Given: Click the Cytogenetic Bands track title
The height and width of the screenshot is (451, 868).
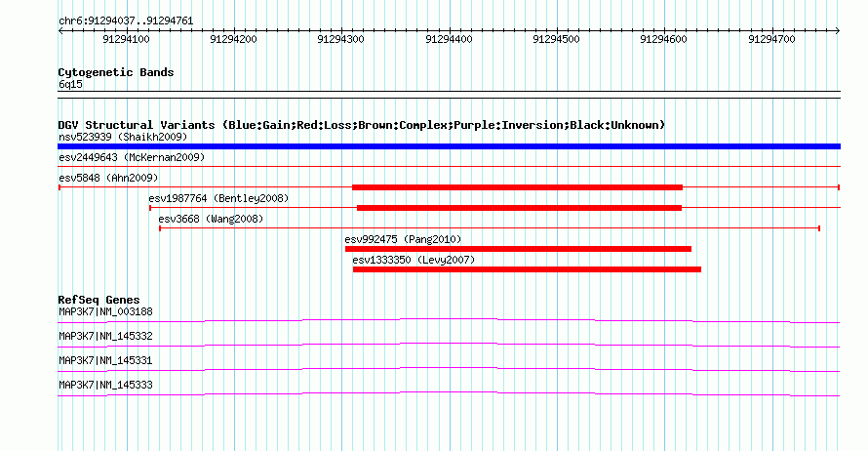Looking at the screenshot, I should [x=116, y=72].
